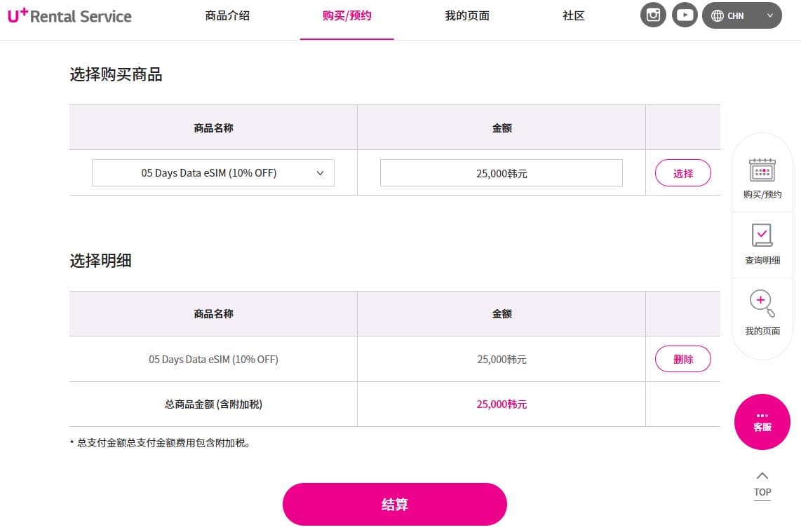Click the 查询明细 checklist sidebar icon
The image size is (801, 532).
(762, 236)
